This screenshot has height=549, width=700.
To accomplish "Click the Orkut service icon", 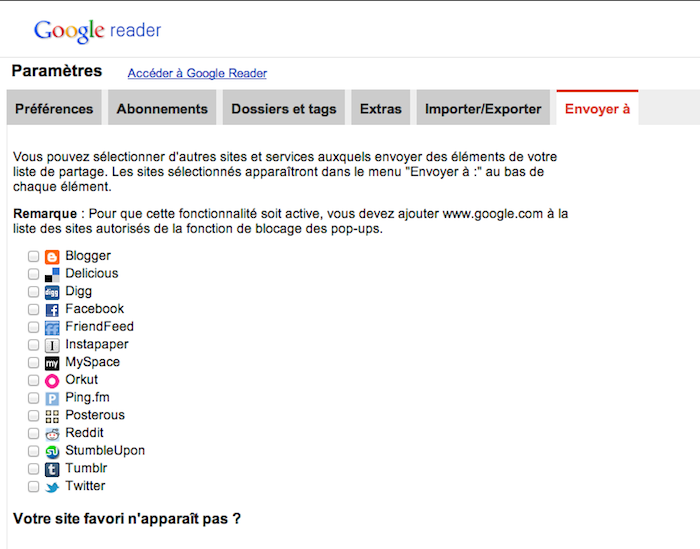I will click(52, 381).
